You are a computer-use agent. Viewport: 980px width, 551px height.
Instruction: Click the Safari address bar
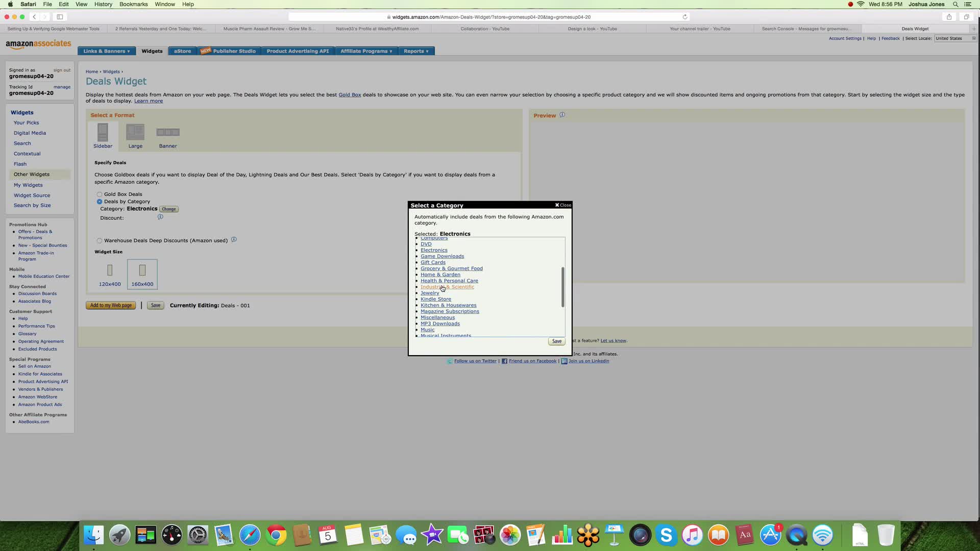(490, 17)
